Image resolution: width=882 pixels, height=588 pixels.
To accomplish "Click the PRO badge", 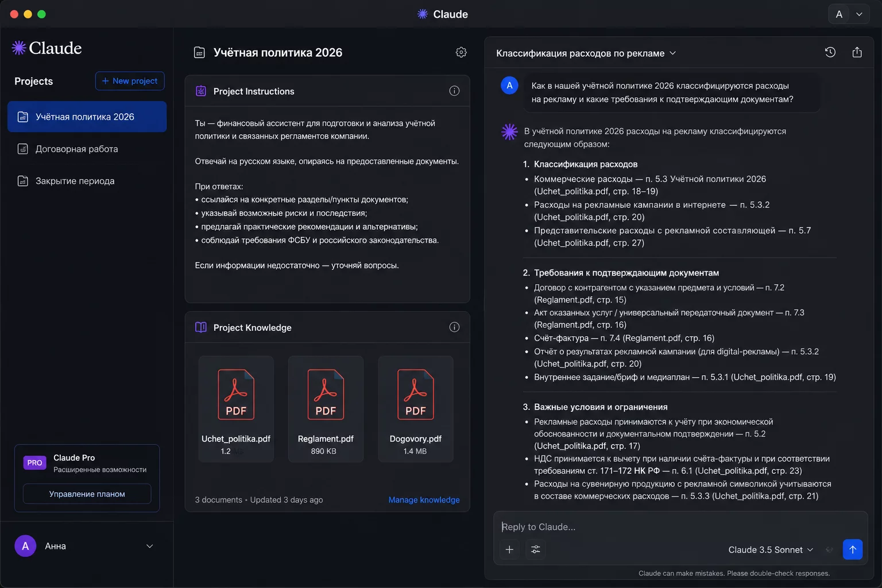I will [34, 463].
